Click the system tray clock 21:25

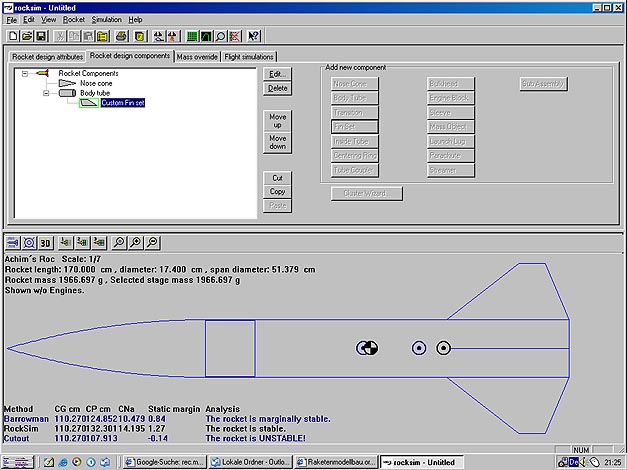613,462
